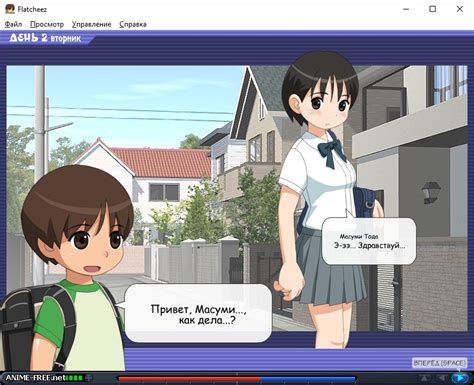Viewport: 474px width, 385px height.
Task: Click the "Масуми Тода" name label
Action: point(359,236)
